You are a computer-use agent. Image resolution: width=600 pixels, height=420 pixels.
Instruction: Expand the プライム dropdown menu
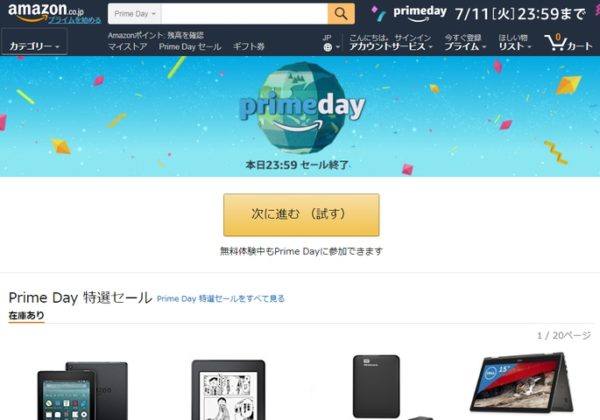[465, 42]
